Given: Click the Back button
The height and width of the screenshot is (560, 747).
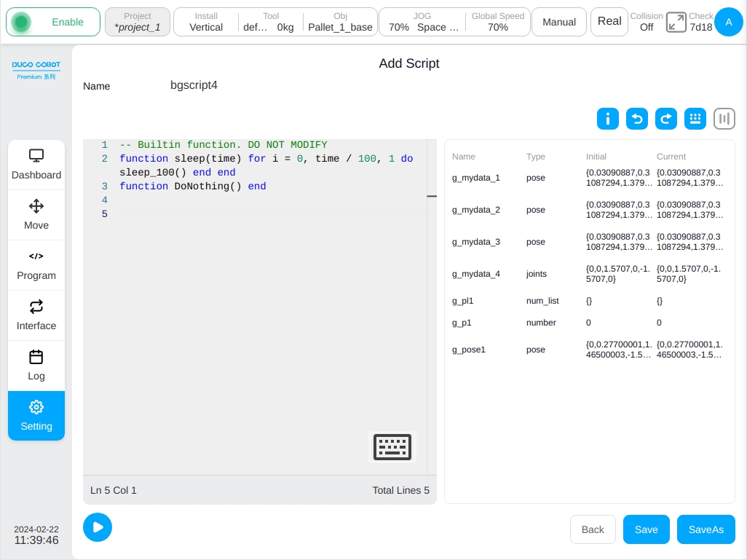Looking at the screenshot, I should pos(593,529).
